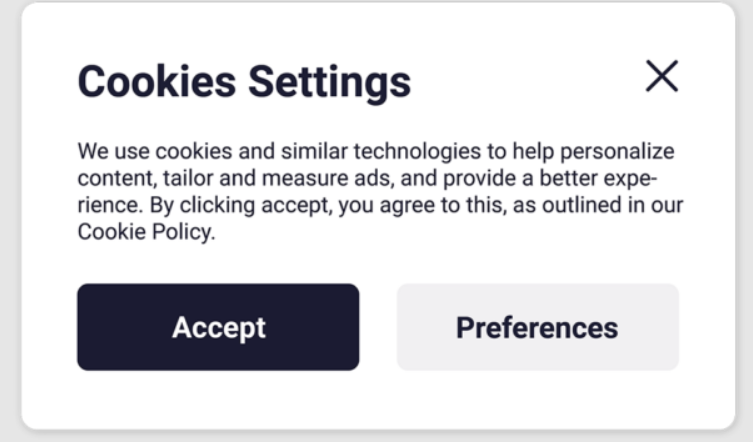Viewport: 753px width, 442px height.
Task: Dismiss the popup with the X icon
Action: point(661,76)
